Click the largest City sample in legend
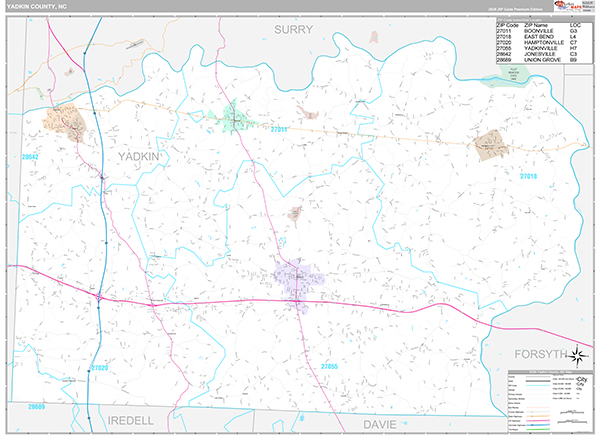Screen dimensions: 600x435 click(x=582, y=379)
